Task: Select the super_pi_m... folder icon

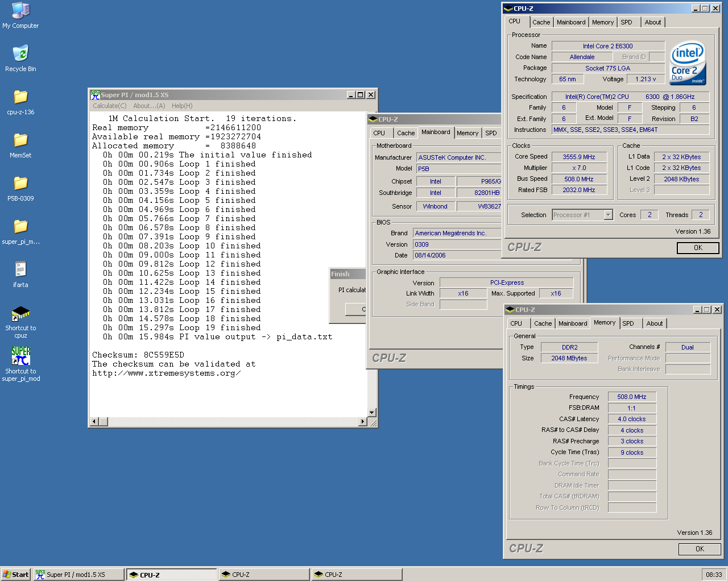Action: click(20, 231)
